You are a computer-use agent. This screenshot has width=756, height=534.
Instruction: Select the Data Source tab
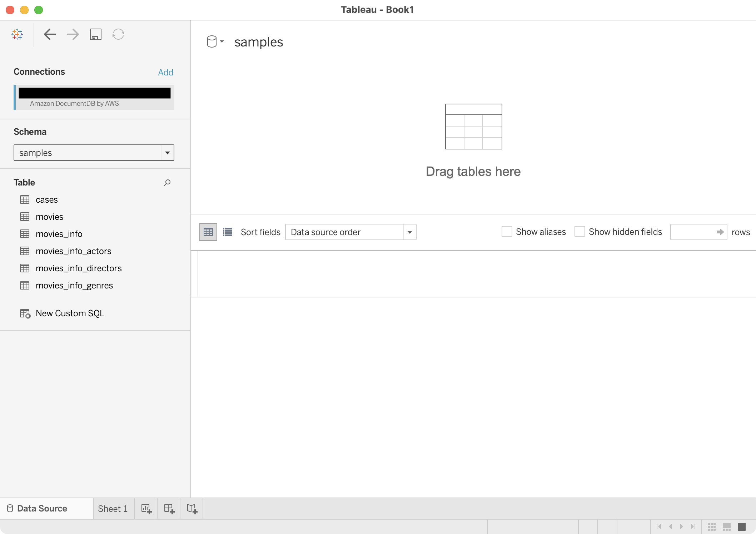(x=42, y=508)
